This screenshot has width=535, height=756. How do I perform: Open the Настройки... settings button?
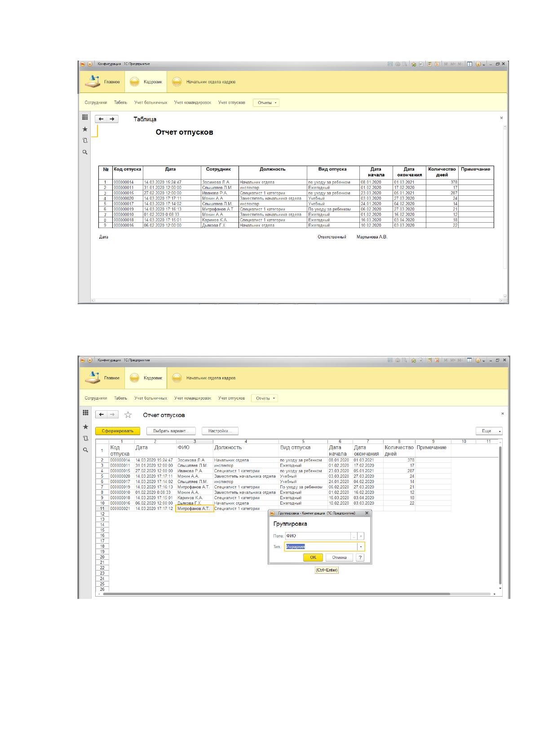click(220, 431)
